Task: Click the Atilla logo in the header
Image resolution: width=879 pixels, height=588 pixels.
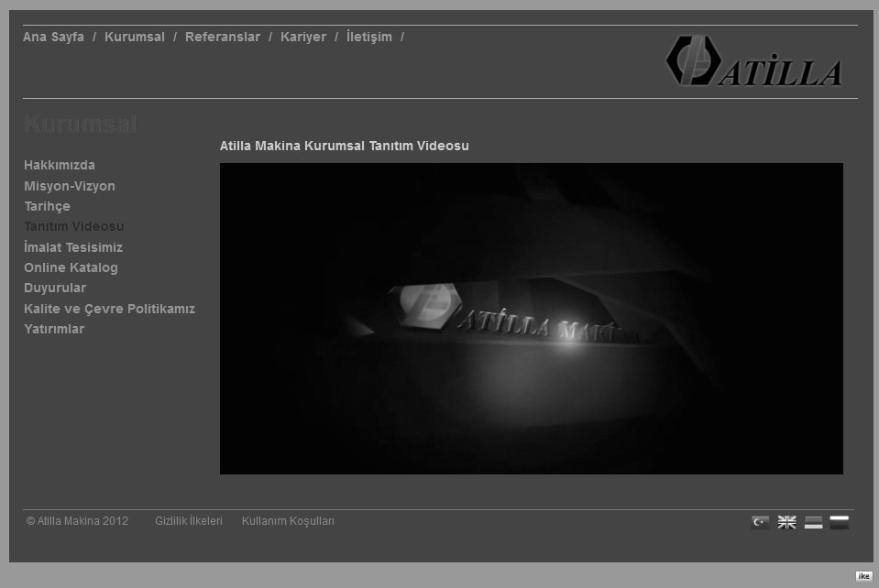Action: click(x=754, y=61)
